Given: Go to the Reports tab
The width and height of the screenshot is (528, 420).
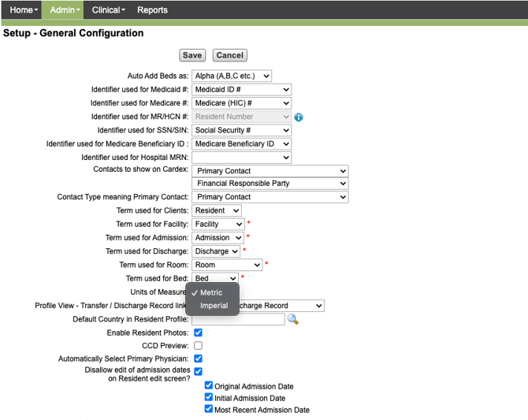Looking at the screenshot, I should click(x=152, y=10).
